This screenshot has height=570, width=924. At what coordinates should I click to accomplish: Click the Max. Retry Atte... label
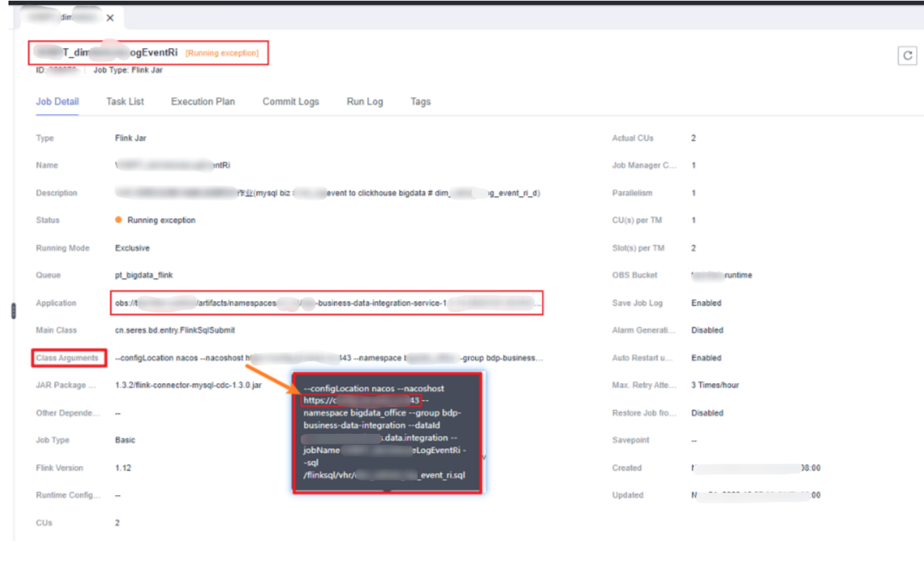pyautogui.click(x=643, y=385)
